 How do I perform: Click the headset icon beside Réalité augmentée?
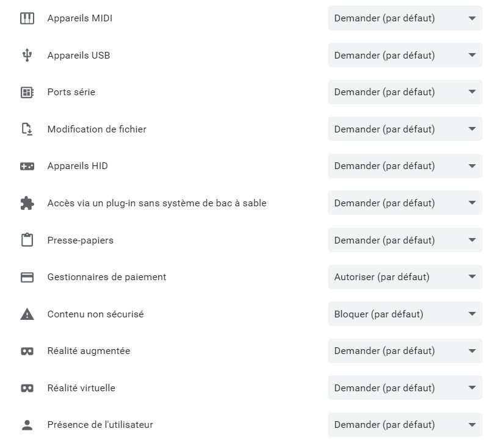coord(27,351)
